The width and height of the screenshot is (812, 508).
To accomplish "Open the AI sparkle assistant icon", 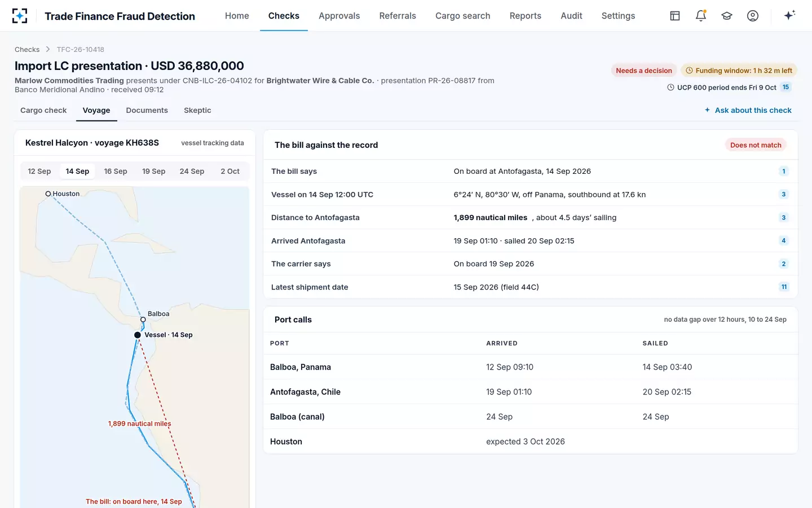I will 789,15.
